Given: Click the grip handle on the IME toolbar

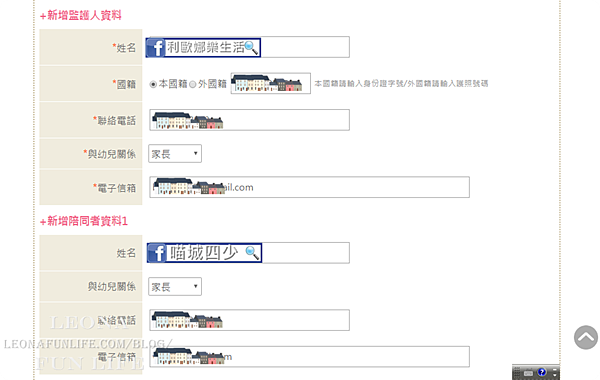Looking at the screenshot, I should tap(517, 372).
